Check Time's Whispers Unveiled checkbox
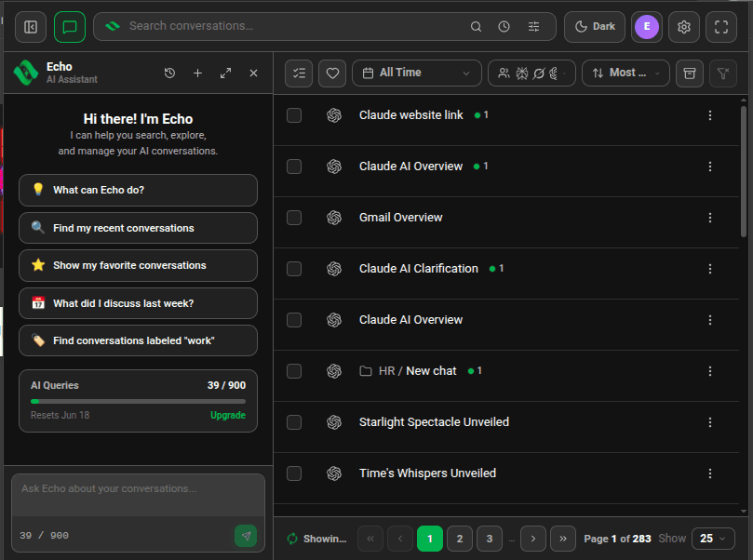The width and height of the screenshot is (753, 560). (x=294, y=473)
